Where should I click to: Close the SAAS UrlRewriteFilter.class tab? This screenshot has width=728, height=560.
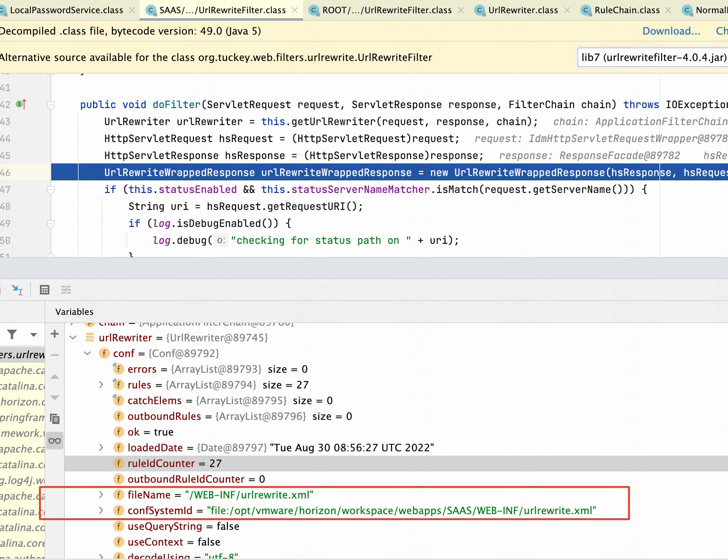tap(295, 10)
